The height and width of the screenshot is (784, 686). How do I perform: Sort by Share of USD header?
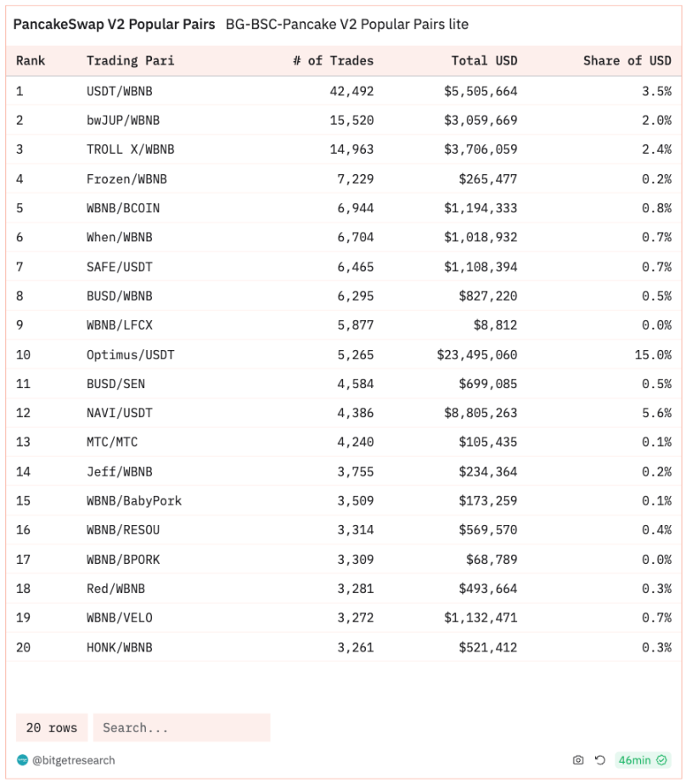pos(627,60)
